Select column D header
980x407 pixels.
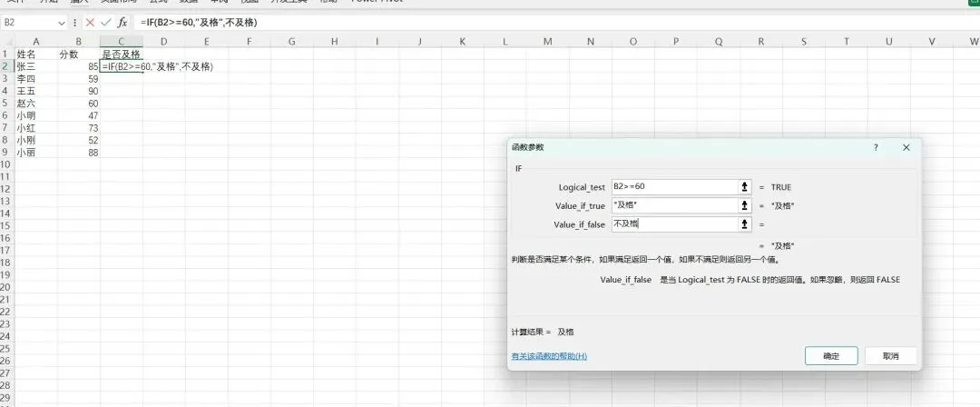(163, 42)
